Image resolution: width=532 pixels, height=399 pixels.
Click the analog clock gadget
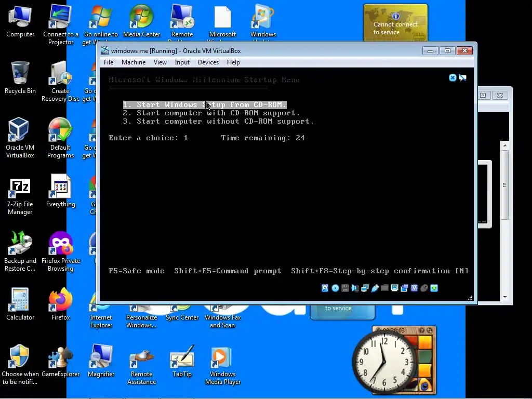pos(384,362)
